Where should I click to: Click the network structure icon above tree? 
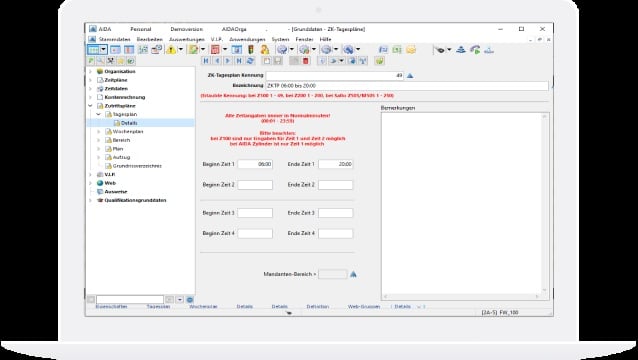click(x=111, y=61)
